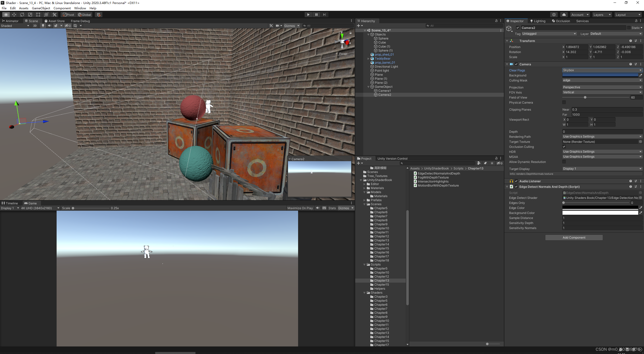
Task: Collapse the Objects group in Hierarchy
Action: click(368, 34)
